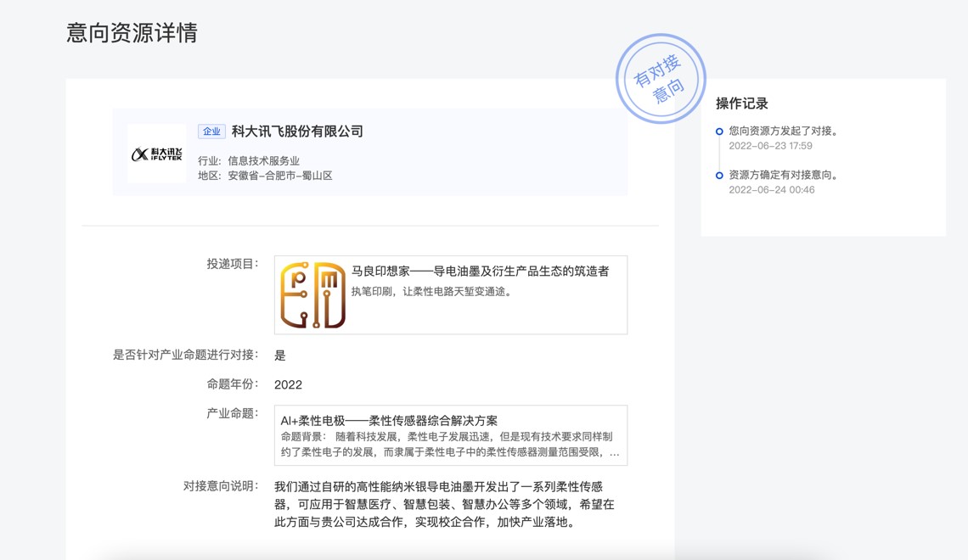Click the 2022-06-24 00:46 timestamp
The image size is (968, 560).
771,190
